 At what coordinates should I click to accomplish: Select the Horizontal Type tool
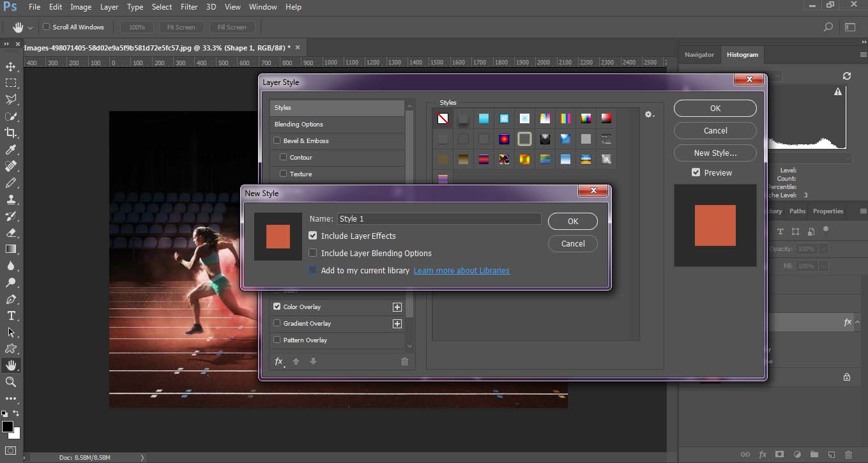[x=11, y=315]
